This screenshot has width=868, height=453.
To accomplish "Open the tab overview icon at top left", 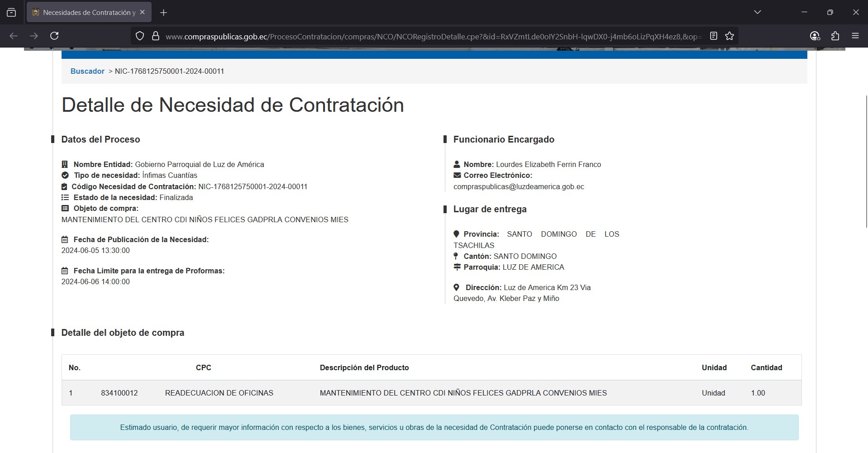I will tap(11, 13).
